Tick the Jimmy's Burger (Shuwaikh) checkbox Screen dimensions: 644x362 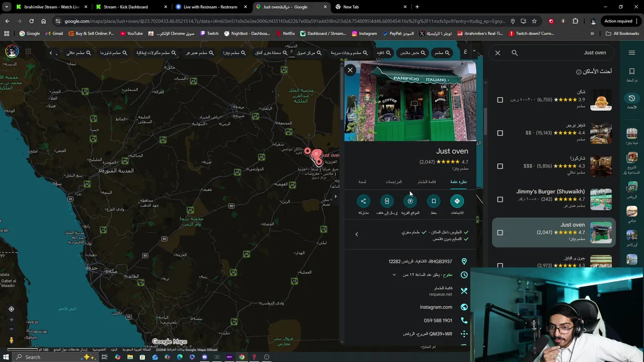point(500,200)
